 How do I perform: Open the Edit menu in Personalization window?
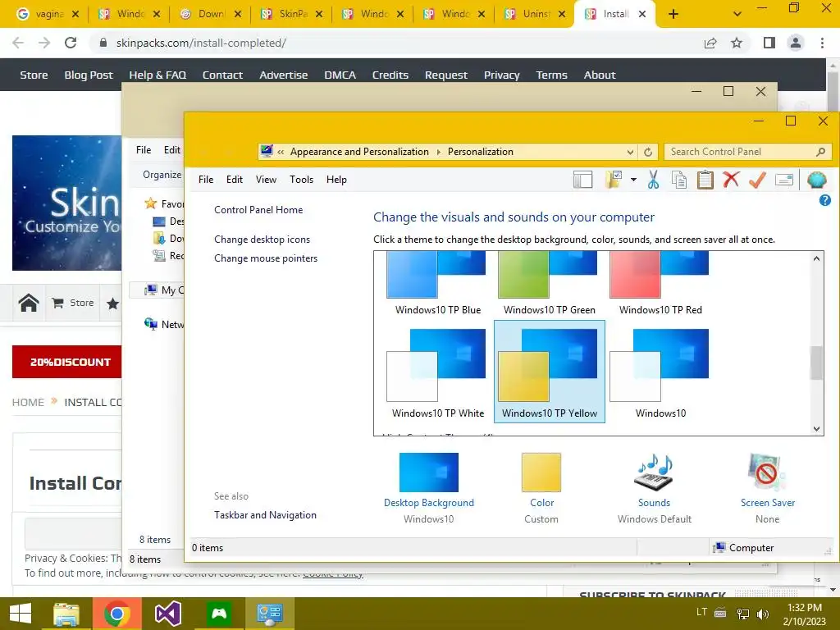tap(234, 180)
